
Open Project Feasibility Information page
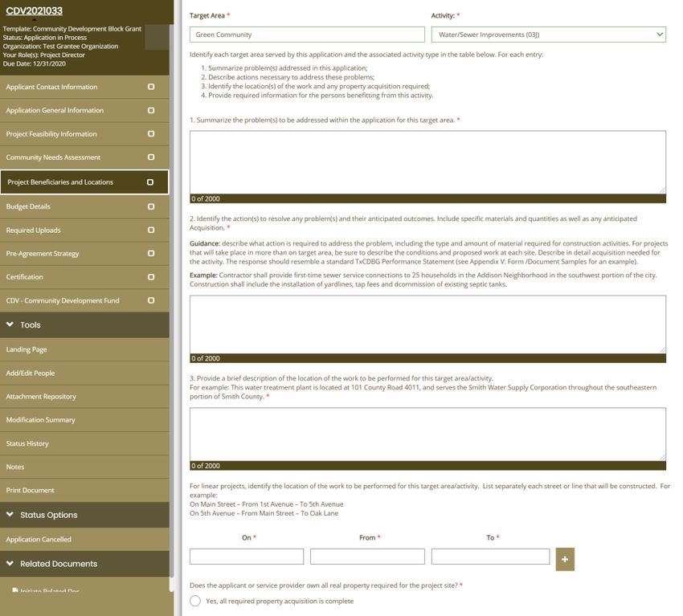tap(51, 133)
